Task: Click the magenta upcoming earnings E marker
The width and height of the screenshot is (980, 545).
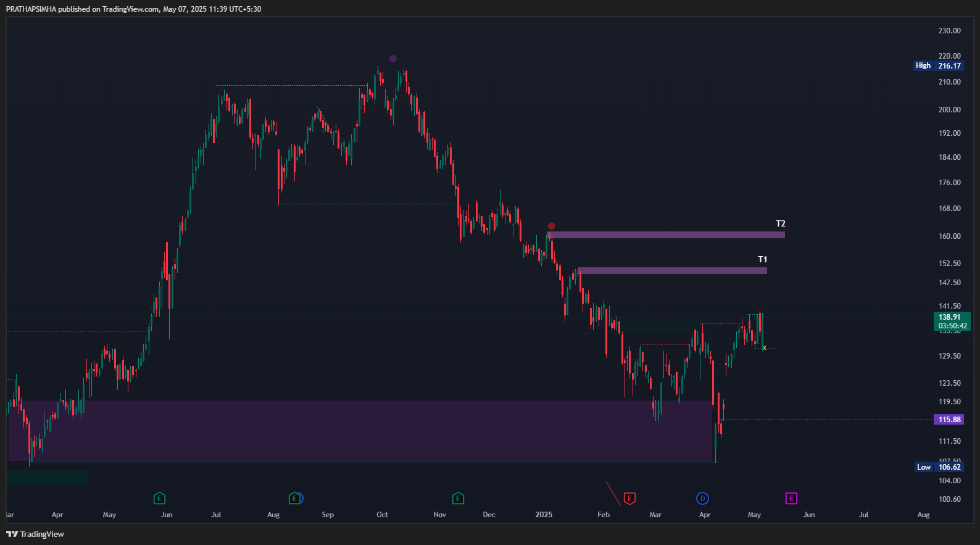Action: [791, 498]
